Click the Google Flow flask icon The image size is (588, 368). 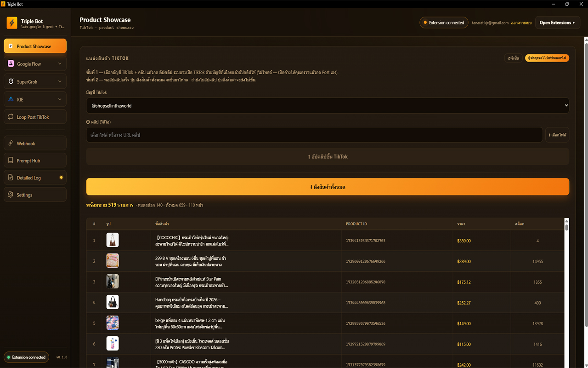point(11,64)
